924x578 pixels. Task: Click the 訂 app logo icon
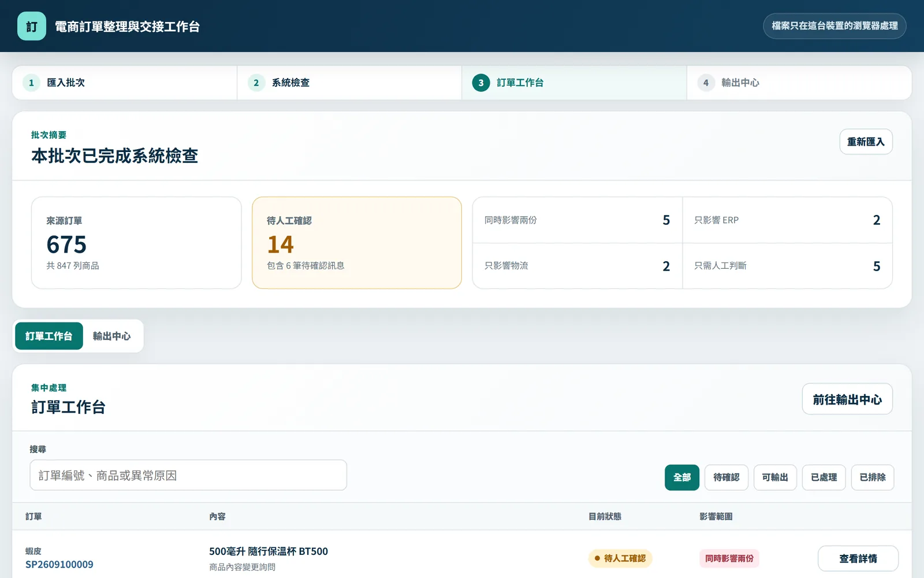(32, 26)
